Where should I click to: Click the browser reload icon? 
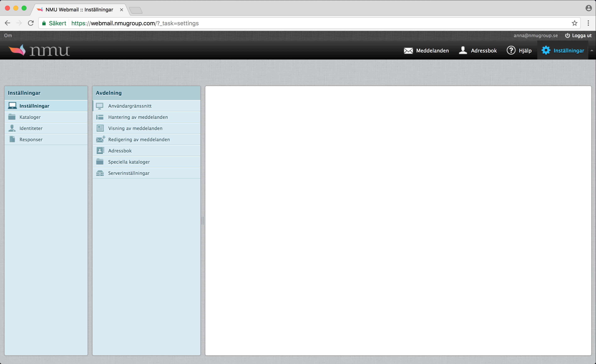(31, 23)
